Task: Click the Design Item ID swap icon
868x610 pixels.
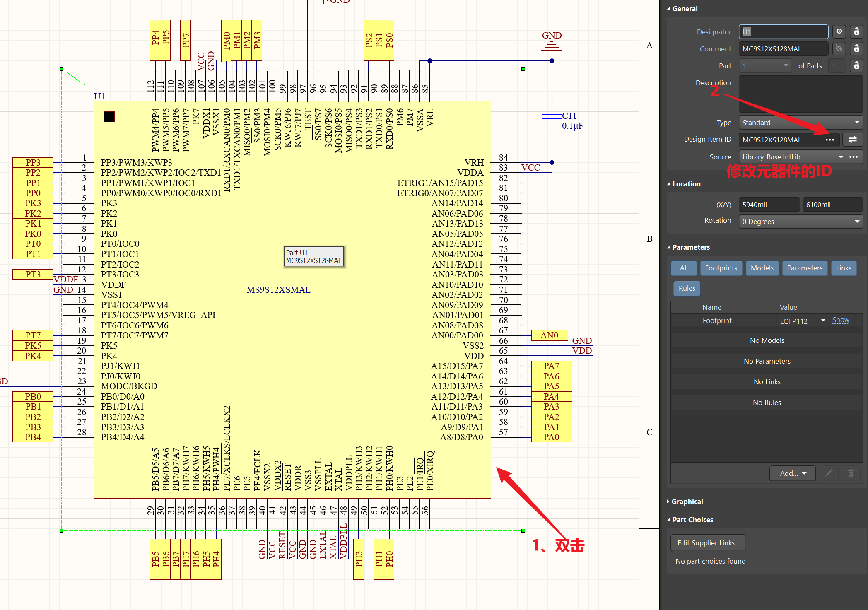Action: pyautogui.click(x=853, y=140)
